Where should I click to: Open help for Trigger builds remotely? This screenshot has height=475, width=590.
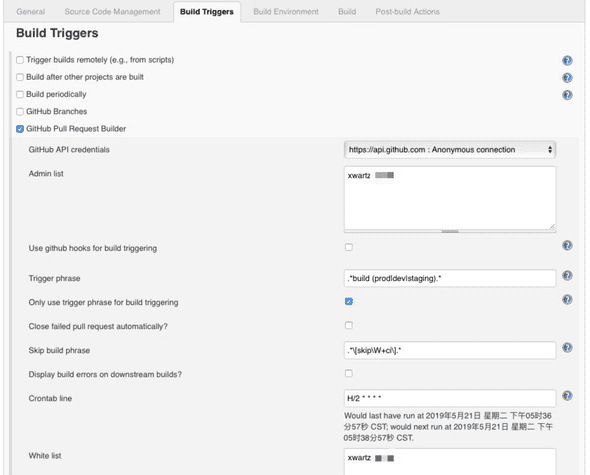[567, 60]
